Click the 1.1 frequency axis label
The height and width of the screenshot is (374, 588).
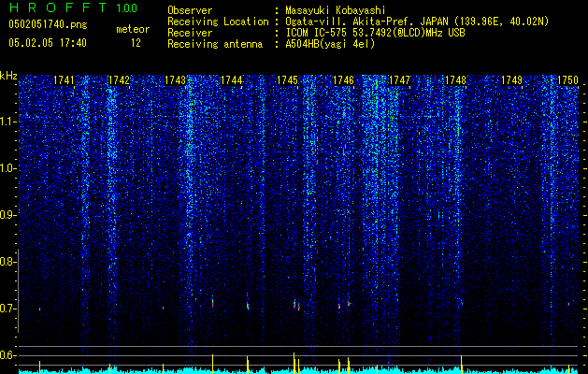point(7,122)
